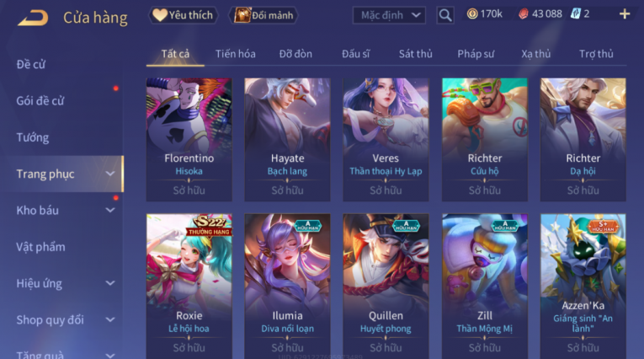Tap the blue voucher currency icon

575,14
